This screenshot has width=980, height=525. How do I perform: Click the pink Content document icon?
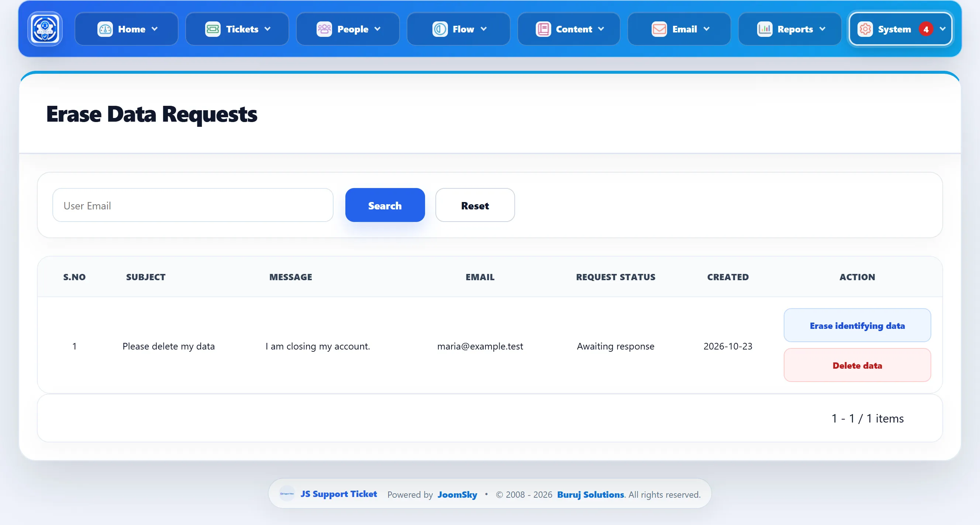pos(543,29)
